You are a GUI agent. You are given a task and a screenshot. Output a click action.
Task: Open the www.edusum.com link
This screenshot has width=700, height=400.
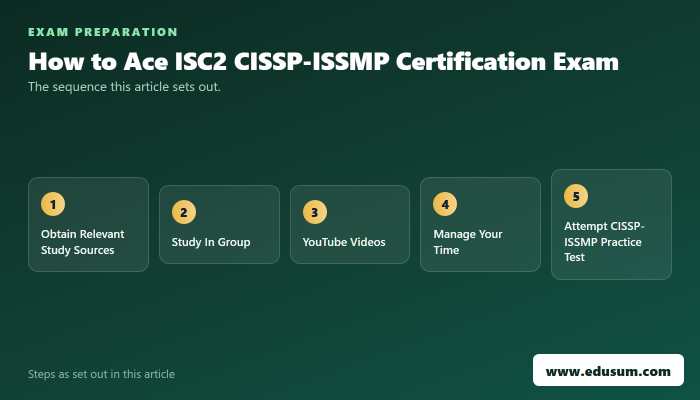(x=608, y=370)
